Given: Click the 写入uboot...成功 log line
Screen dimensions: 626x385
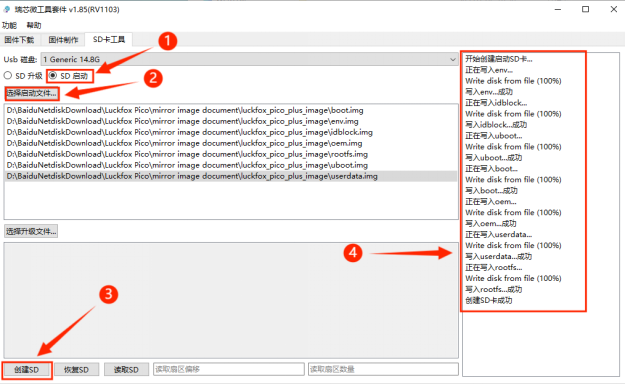Looking at the screenshot, I should (x=493, y=158).
